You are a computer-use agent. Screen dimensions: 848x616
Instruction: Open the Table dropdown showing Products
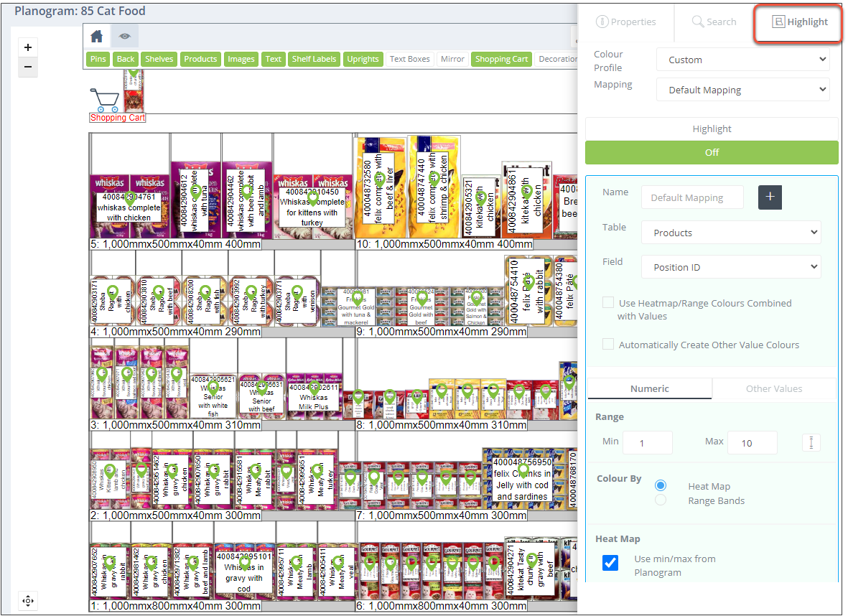click(731, 233)
